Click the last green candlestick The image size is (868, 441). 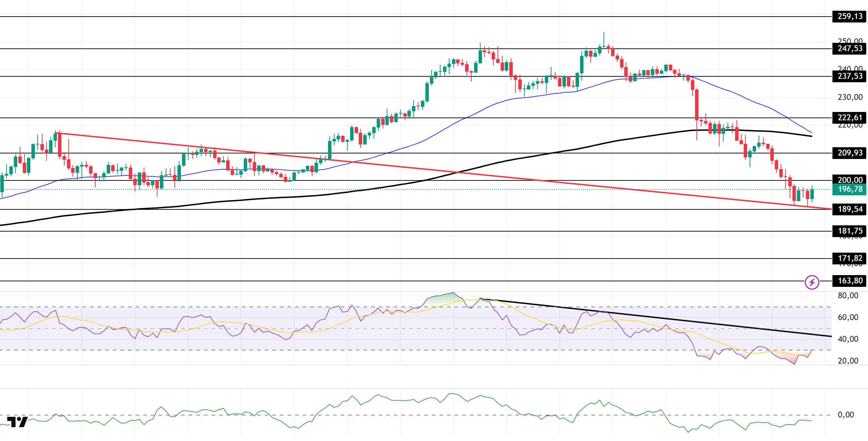click(x=812, y=194)
